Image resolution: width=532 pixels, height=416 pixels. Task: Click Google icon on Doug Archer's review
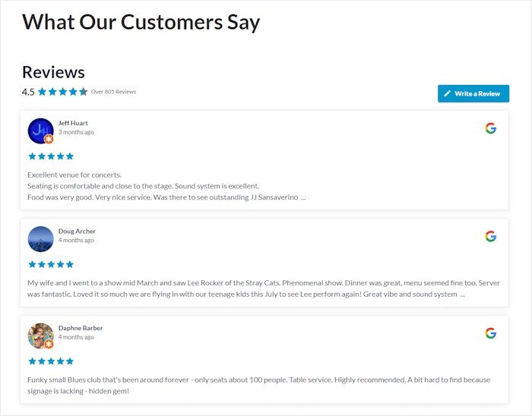(x=491, y=236)
